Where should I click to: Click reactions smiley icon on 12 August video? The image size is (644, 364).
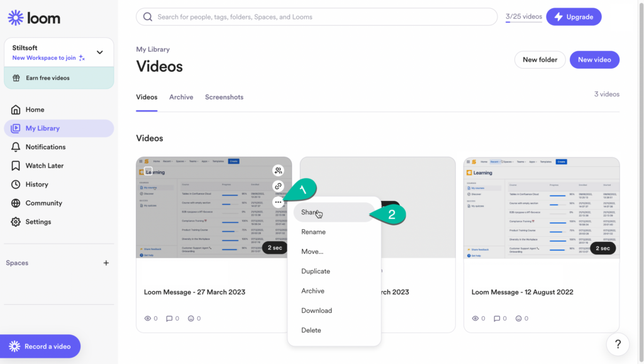519,319
